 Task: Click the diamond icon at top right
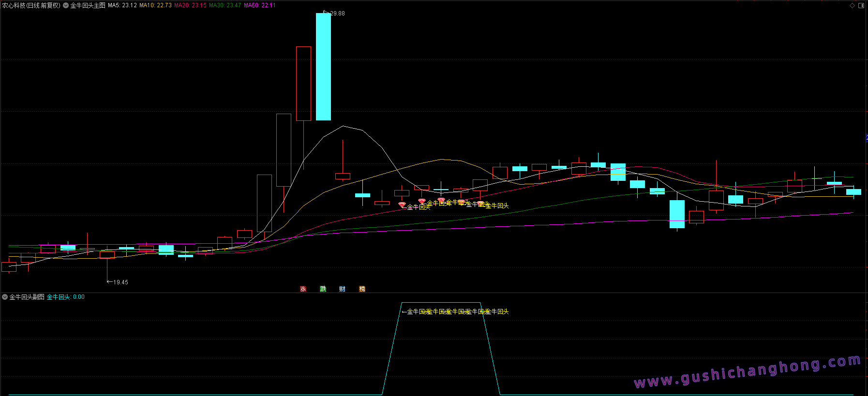click(x=853, y=5)
